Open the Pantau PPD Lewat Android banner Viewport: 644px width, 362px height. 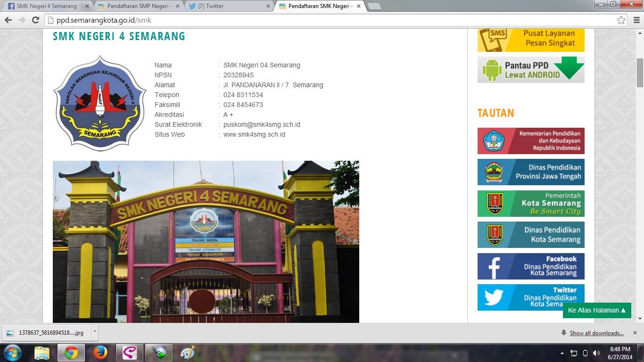pos(531,70)
